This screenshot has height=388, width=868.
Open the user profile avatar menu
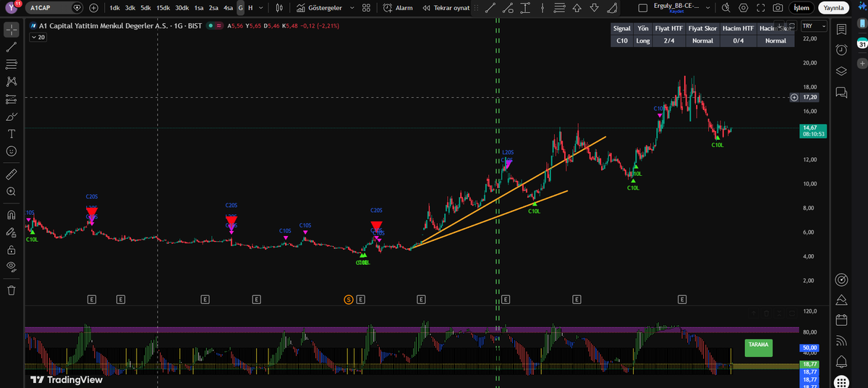point(12,7)
